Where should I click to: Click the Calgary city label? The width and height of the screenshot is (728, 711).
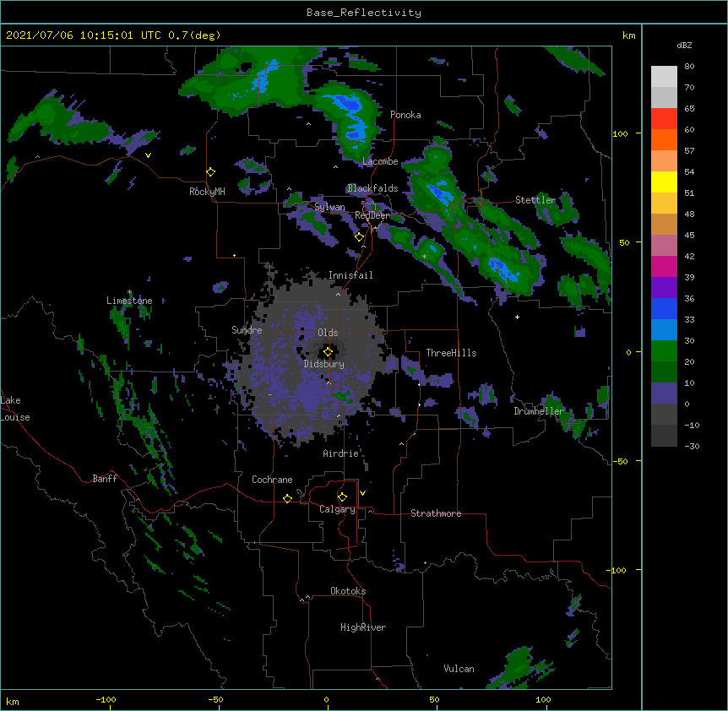coord(337,509)
